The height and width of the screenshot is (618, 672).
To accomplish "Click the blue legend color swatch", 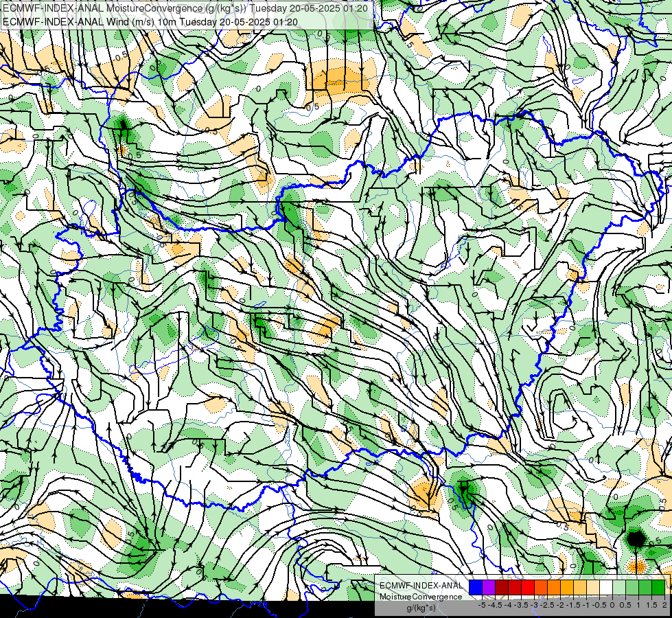I will [x=476, y=588].
